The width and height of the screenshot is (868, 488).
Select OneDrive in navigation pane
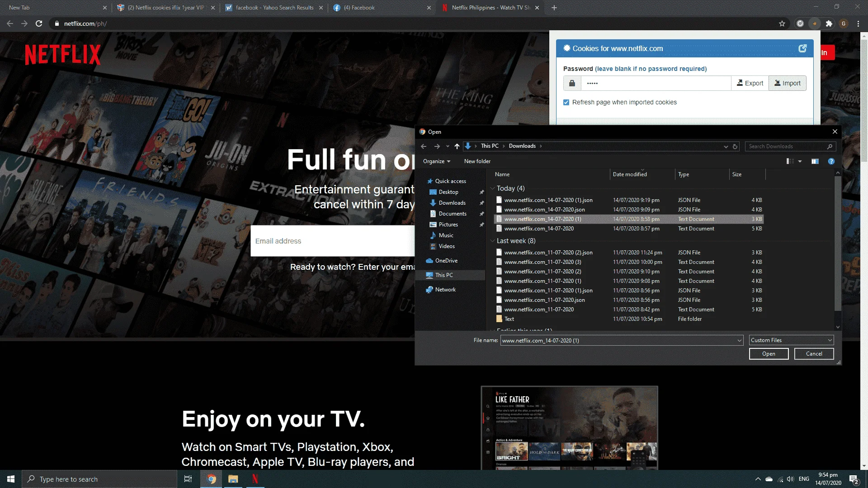point(446,261)
